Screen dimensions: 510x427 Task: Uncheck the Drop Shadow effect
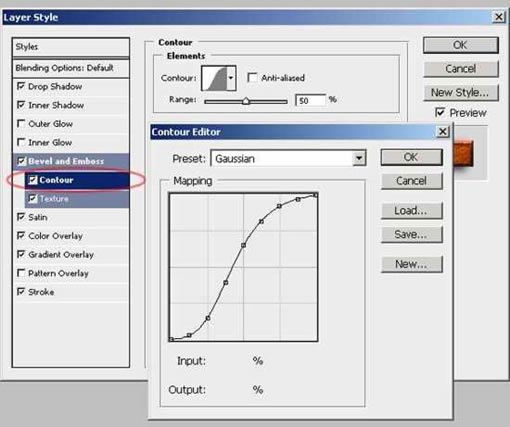[x=21, y=86]
